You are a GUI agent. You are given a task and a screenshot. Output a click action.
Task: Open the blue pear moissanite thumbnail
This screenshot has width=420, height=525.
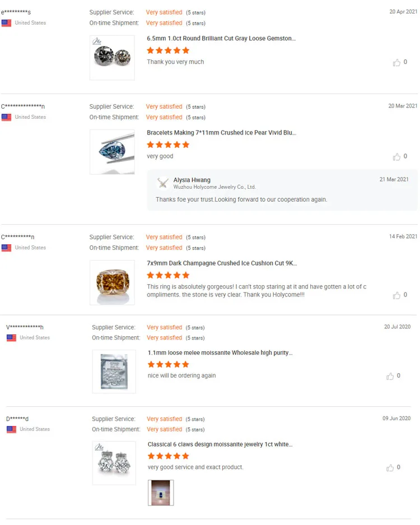pyautogui.click(x=112, y=152)
